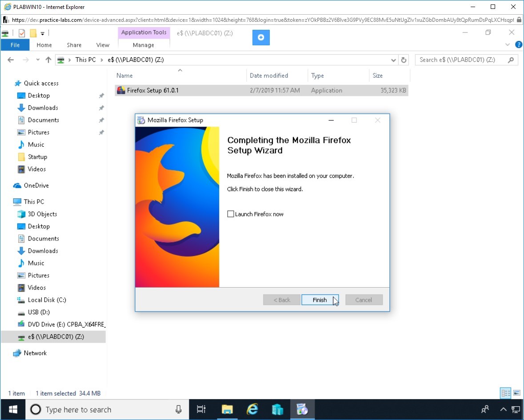Open the People icon in system tray
Viewport: 524px width, 420px height.
[485, 409]
